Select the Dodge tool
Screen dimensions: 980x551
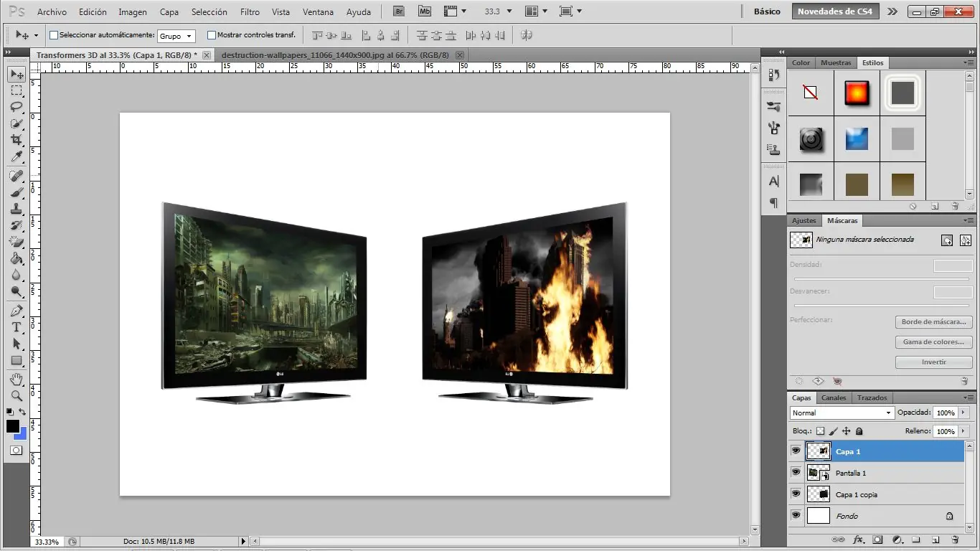(17, 291)
